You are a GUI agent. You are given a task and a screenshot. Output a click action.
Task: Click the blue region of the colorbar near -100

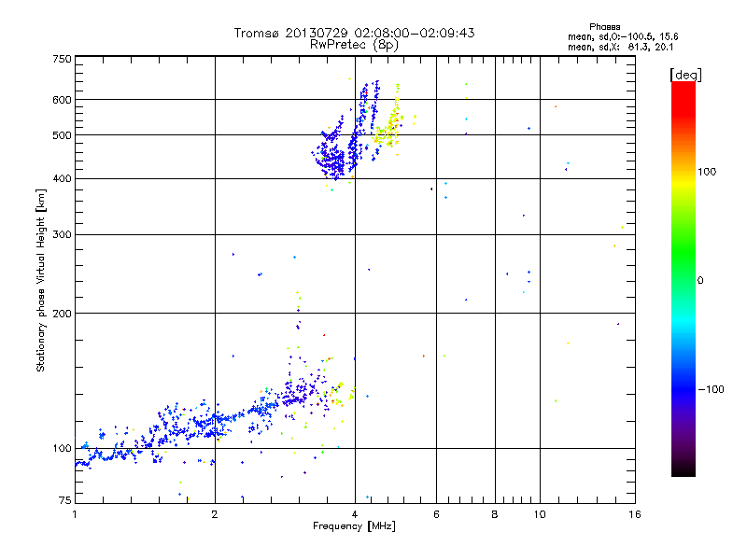coord(683,387)
